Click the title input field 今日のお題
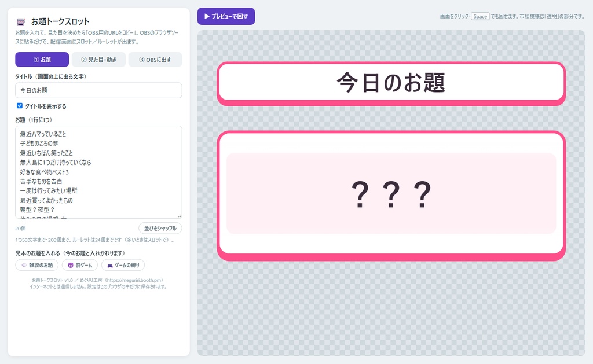Viewport: 593px width, 364px height. click(98, 90)
